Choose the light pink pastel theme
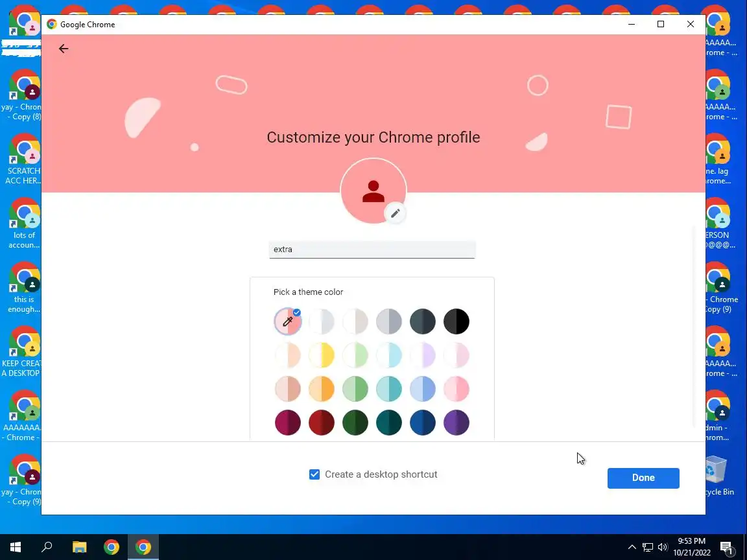This screenshot has width=747, height=560. click(x=456, y=355)
